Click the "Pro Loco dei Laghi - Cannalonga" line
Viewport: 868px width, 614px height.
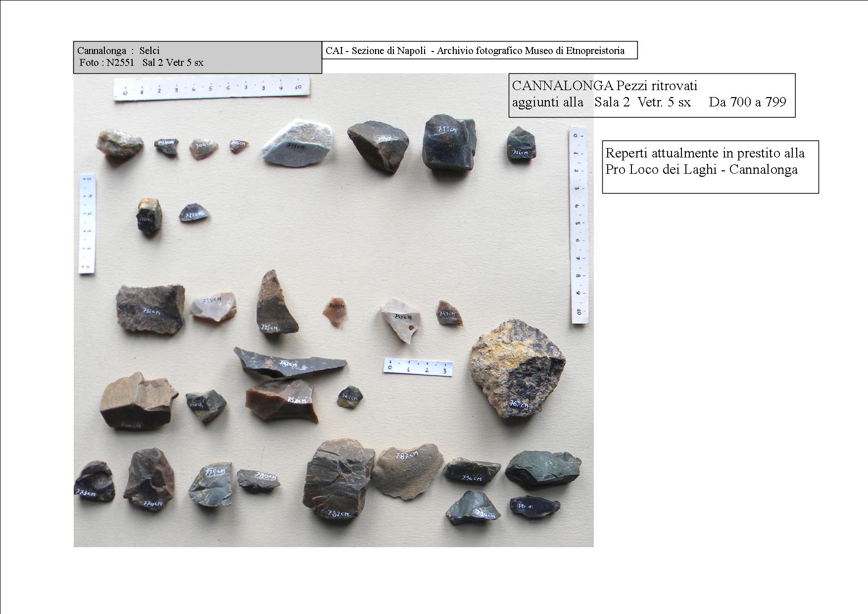coord(702,169)
